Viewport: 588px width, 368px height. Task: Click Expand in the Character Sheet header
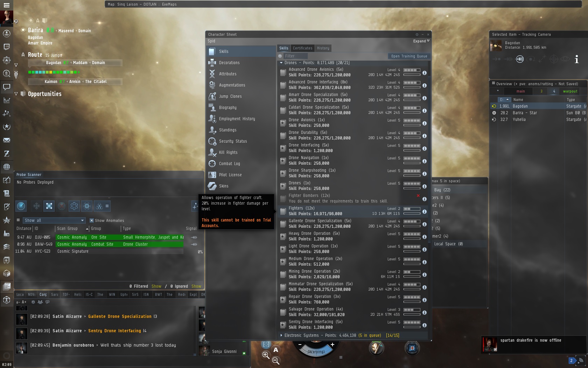tap(421, 41)
